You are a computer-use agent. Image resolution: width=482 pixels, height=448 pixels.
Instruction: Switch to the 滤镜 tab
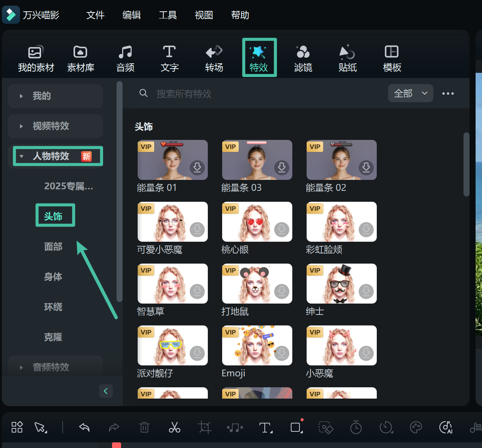303,57
